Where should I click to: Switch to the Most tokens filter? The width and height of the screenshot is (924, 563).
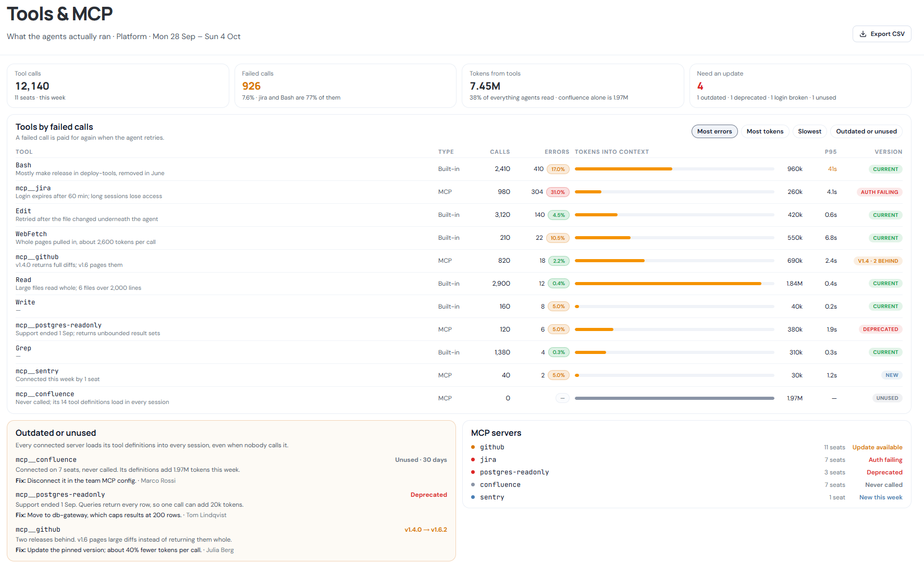pos(765,131)
